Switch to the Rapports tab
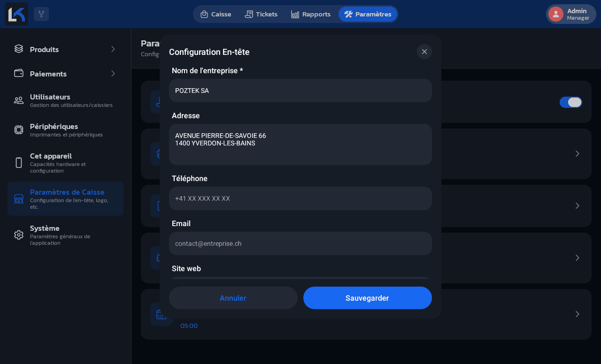Screen dimensions: 601x364 311,14
